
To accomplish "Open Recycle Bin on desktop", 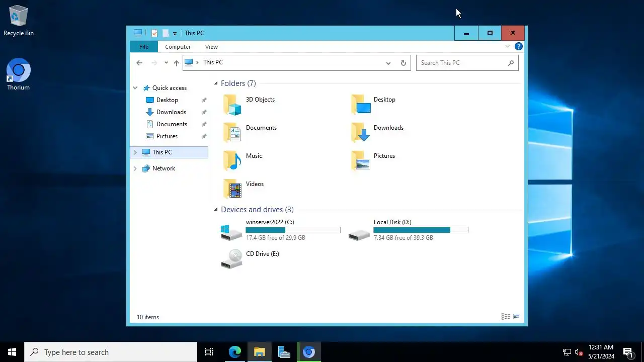I will tap(19, 21).
